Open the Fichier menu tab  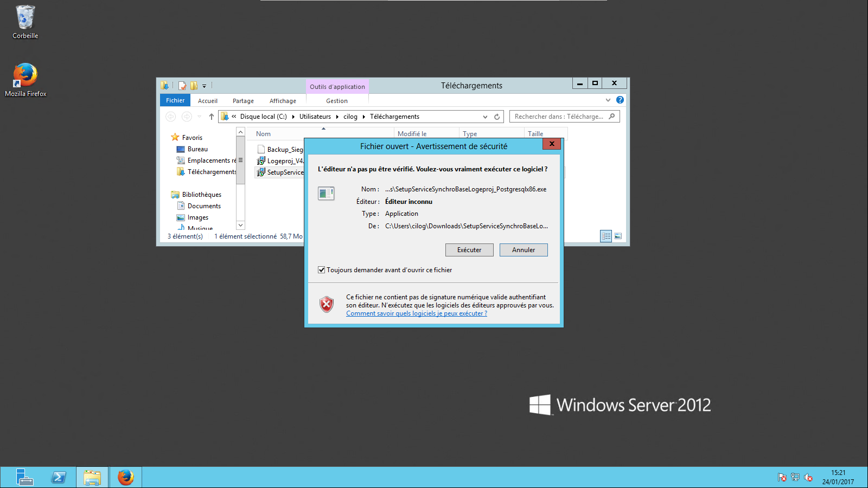175,100
